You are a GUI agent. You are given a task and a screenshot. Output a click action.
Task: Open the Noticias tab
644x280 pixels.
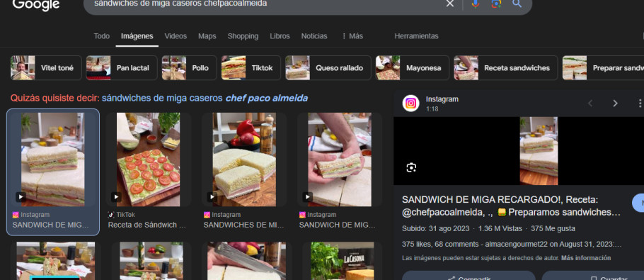point(314,36)
